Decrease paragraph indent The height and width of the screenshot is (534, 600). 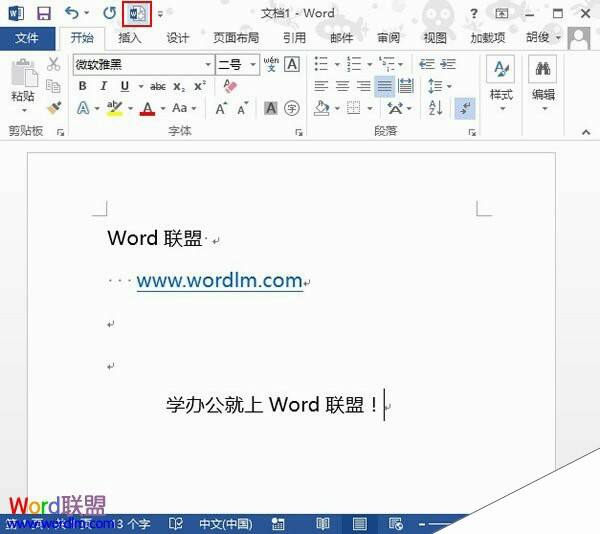click(427, 64)
